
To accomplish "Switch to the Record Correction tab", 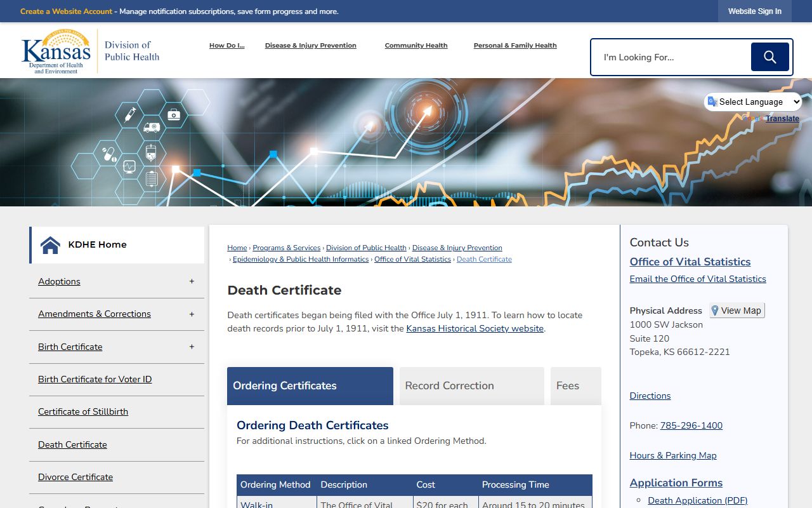I will 472,385.
